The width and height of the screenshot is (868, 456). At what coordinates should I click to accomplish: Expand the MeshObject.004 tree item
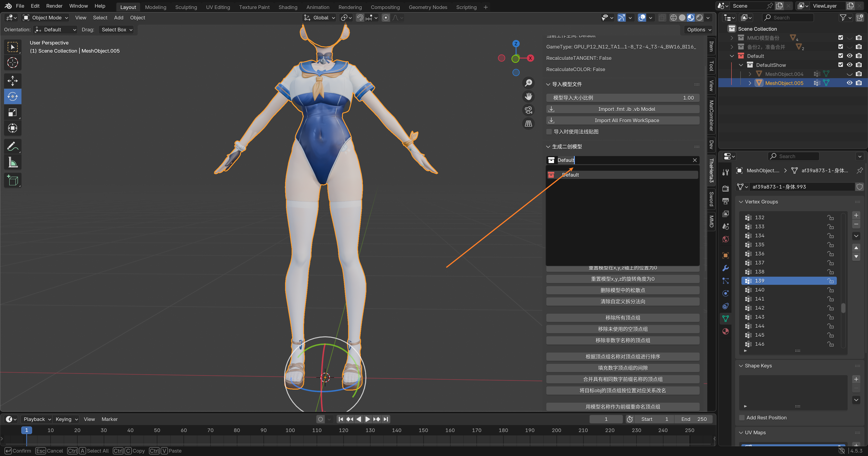750,74
